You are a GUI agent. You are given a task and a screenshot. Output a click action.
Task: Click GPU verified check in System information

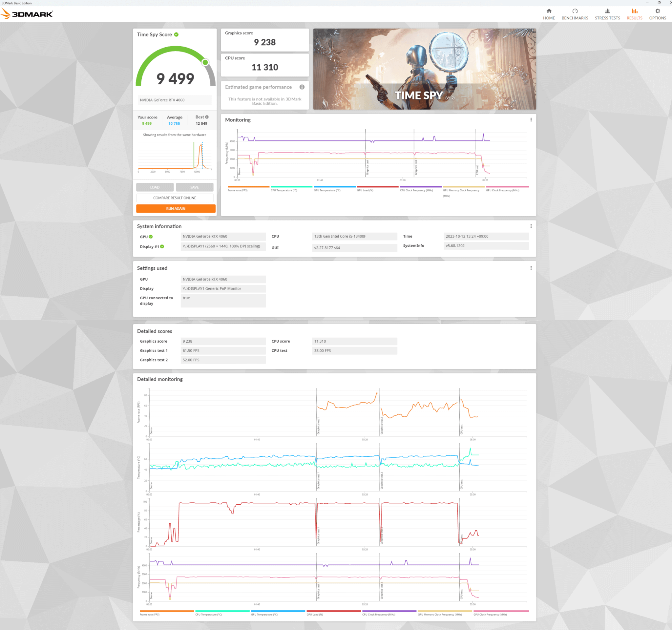[151, 237]
